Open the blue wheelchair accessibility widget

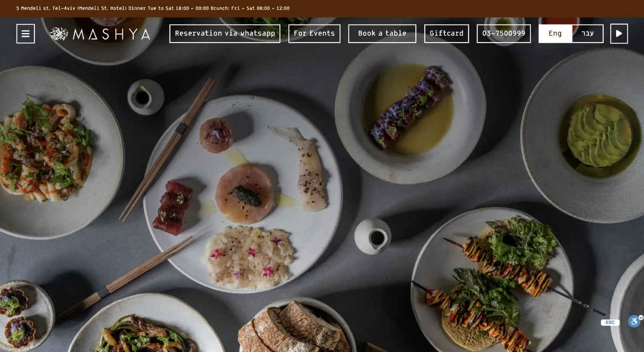click(x=634, y=321)
